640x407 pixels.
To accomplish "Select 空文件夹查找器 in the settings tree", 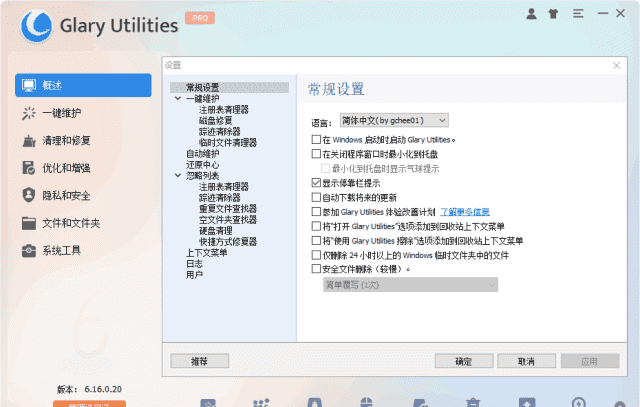I will coord(228,220).
